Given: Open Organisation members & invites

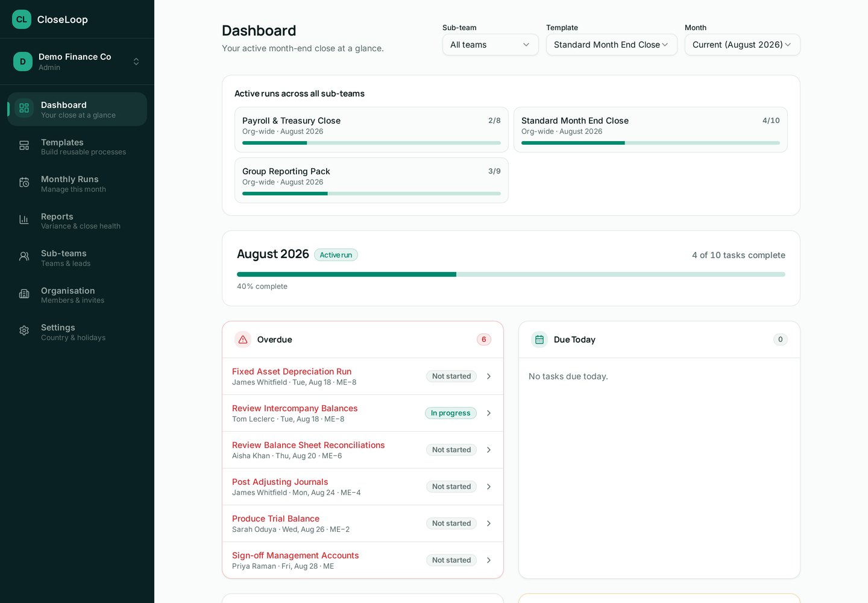Looking at the screenshot, I should [77, 295].
